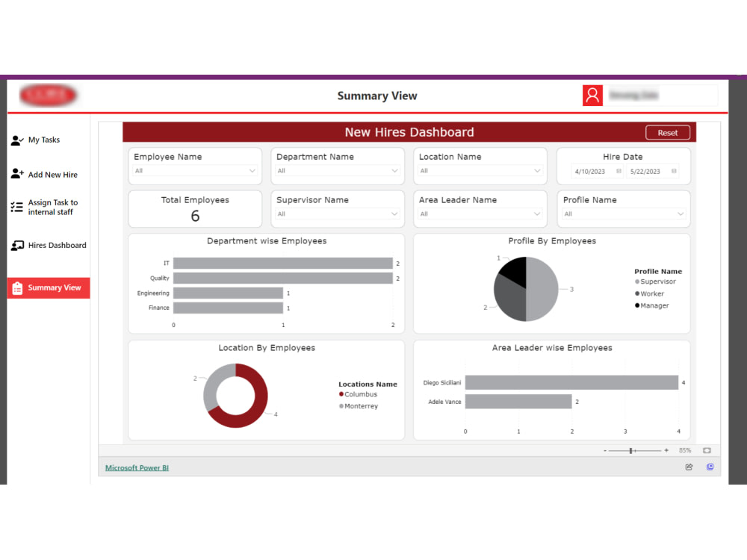Open My Tasks icon in sidebar

tap(17, 140)
